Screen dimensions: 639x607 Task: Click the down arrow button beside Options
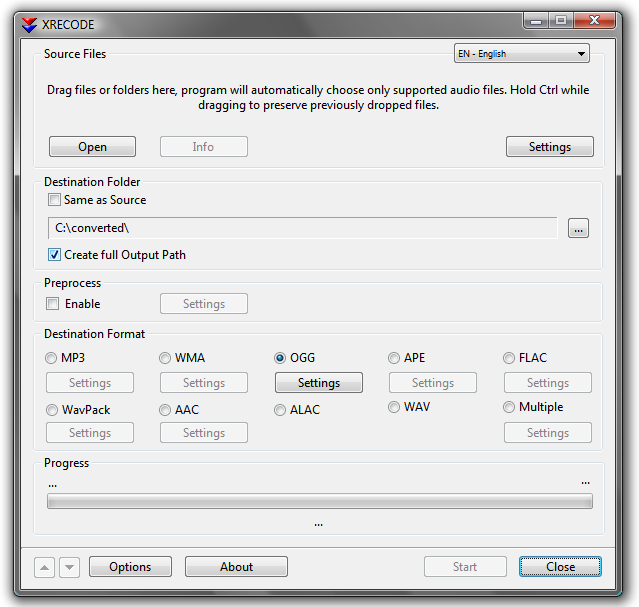[x=69, y=567]
